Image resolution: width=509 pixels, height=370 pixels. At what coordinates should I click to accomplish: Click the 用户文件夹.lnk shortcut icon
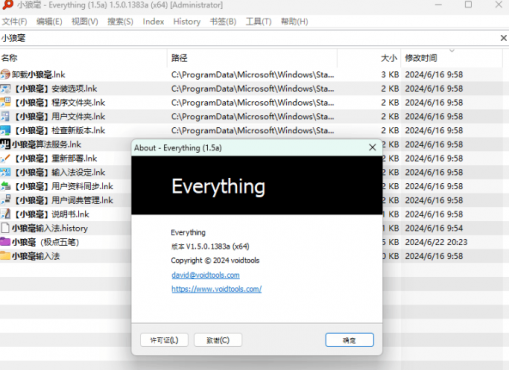5,116
